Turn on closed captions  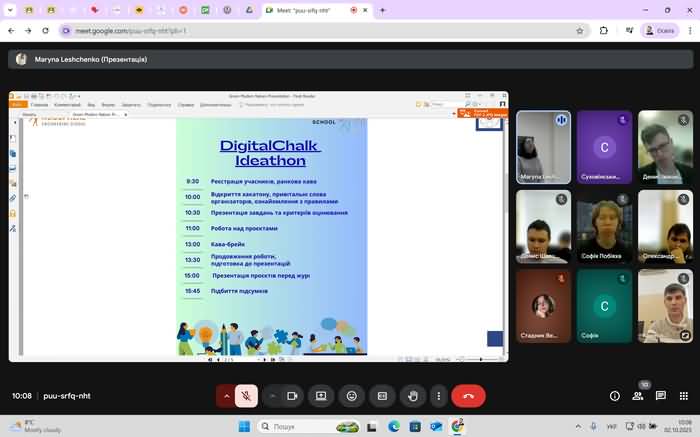tap(381, 396)
